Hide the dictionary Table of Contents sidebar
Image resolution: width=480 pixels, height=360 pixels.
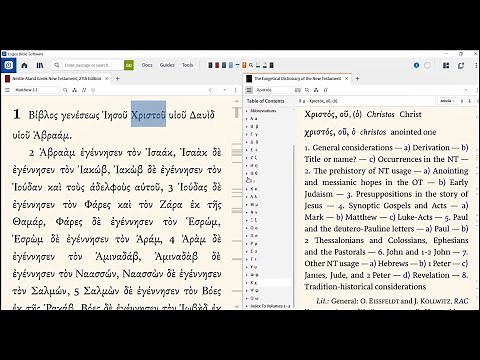pos(249,90)
